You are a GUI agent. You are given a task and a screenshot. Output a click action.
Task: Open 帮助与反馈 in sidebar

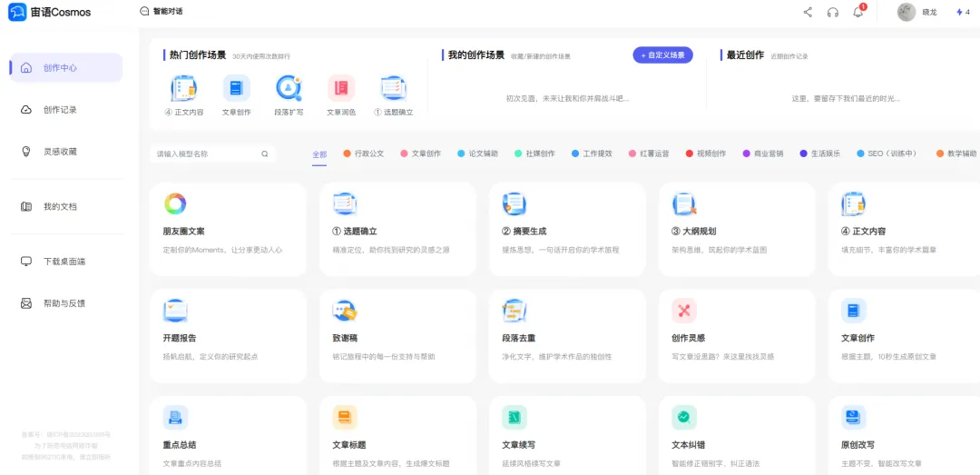click(66, 303)
